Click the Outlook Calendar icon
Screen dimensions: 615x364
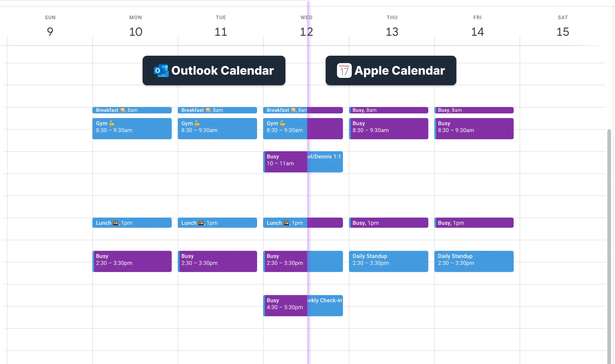point(161,70)
